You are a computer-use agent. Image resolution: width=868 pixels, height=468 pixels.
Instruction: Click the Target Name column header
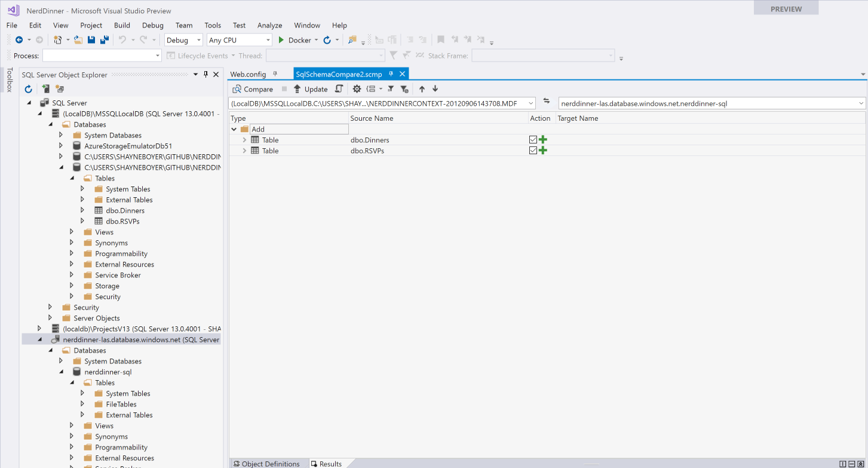578,118
